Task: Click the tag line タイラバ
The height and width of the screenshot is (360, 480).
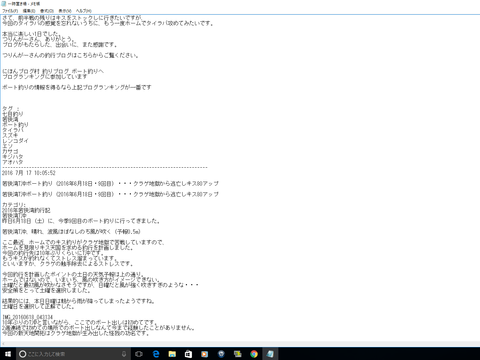Action: tap(13, 130)
